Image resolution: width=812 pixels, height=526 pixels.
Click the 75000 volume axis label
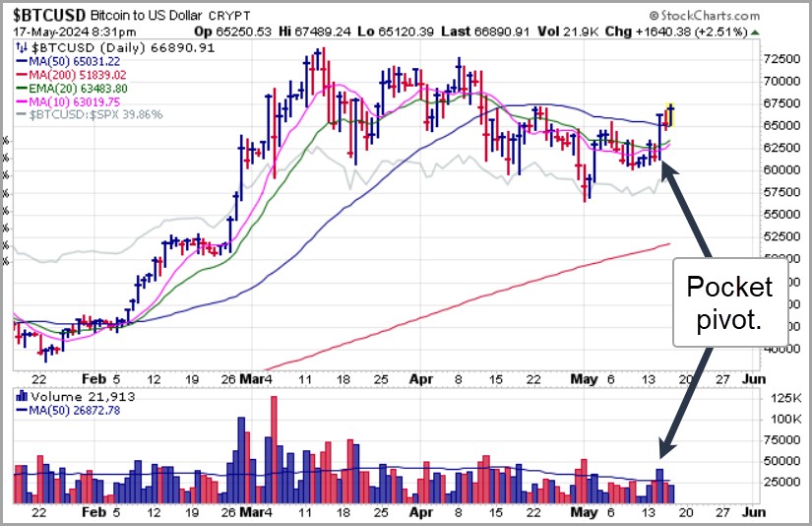781,440
